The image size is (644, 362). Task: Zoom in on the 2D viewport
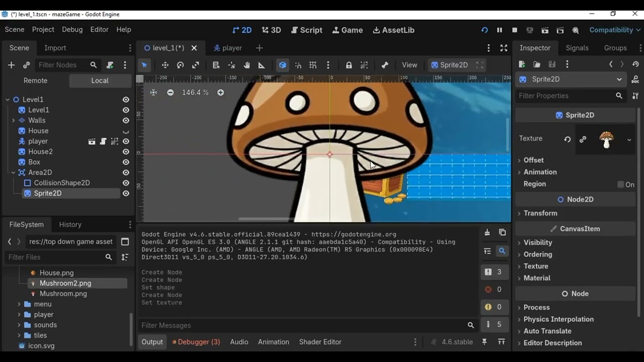point(220,93)
